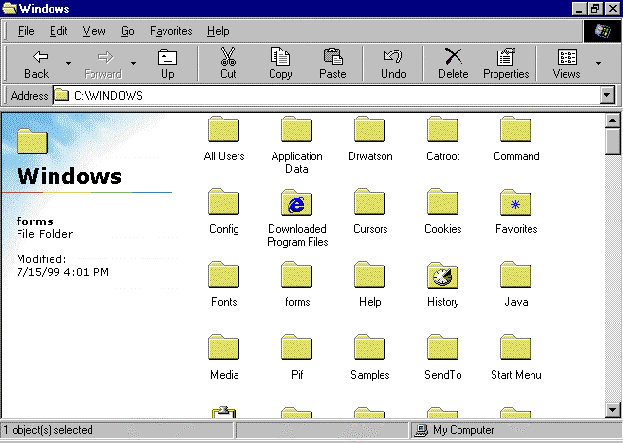Click the Copy toolbar icon
Viewport: 623px width, 443px height.
(281, 63)
